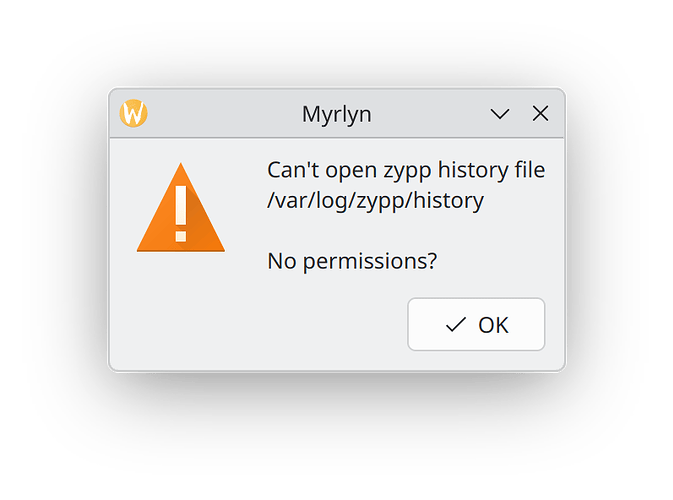Minimize the dialog with the chevron button

[501, 114]
